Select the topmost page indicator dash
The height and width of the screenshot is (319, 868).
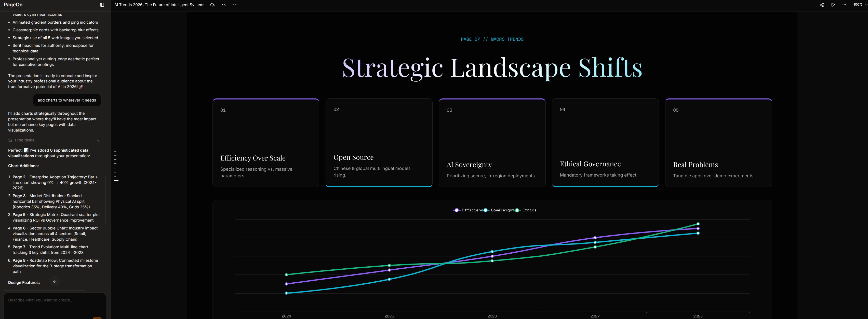pyautogui.click(x=115, y=151)
